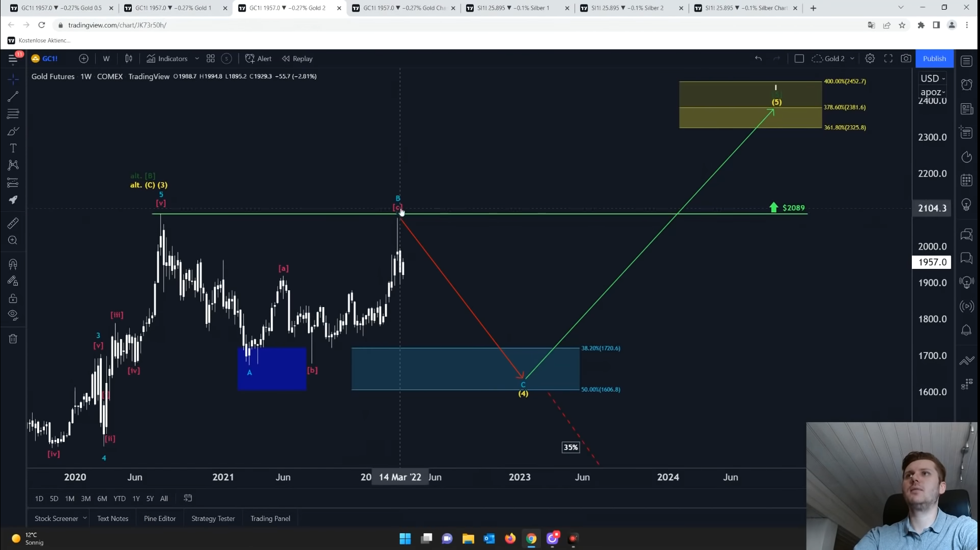Set the time range to YTD
This screenshot has width=980, height=550.
pyautogui.click(x=119, y=499)
